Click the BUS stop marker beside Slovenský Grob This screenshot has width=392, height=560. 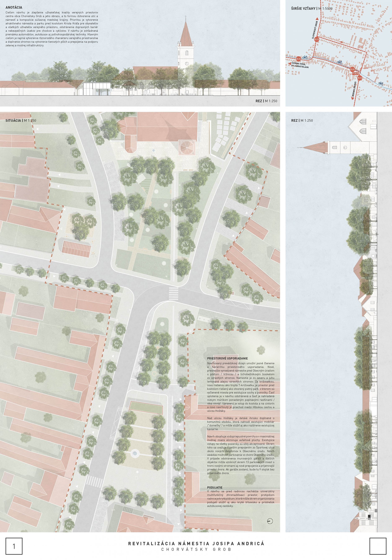point(317,39)
